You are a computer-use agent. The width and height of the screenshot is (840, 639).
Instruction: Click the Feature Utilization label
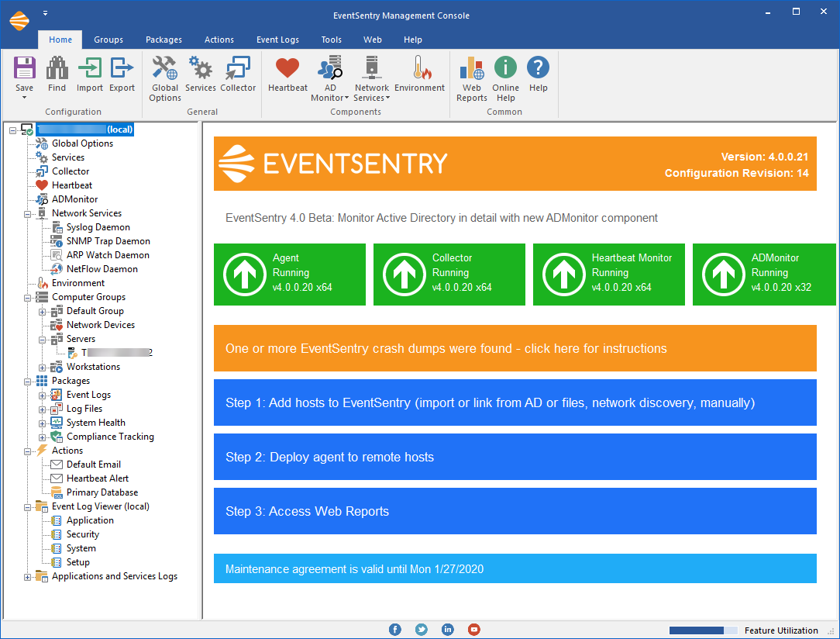click(x=781, y=630)
